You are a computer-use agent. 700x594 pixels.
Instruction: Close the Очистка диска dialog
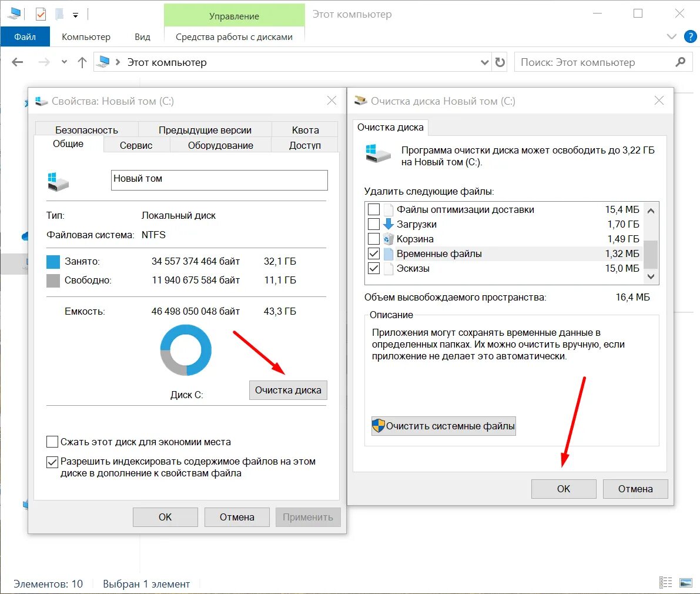click(659, 101)
